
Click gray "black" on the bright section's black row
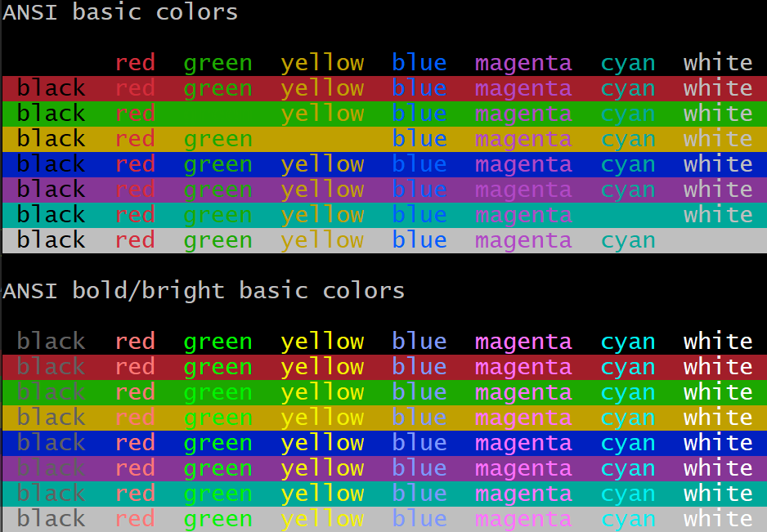point(51,342)
